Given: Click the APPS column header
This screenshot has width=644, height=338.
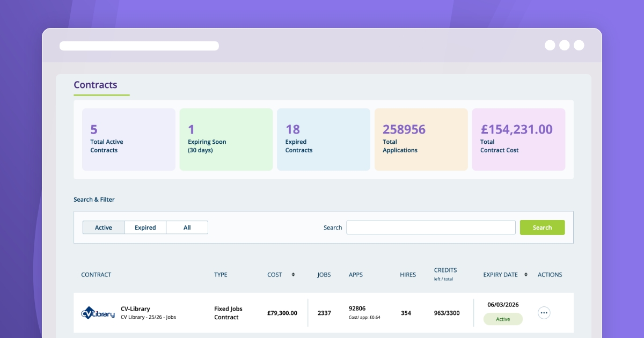Looking at the screenshot, I should coord(356,275).
